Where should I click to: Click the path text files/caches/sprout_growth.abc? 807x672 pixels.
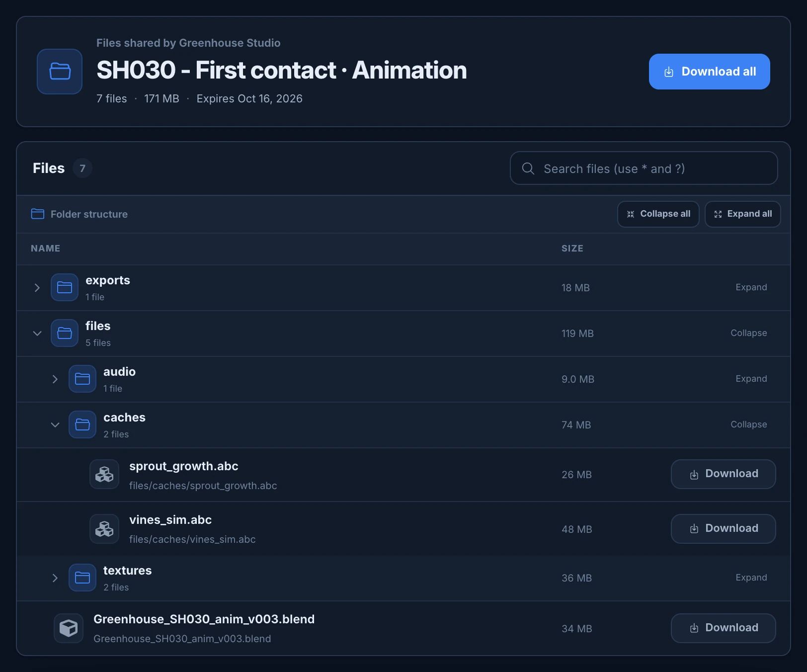click(203, 486)
